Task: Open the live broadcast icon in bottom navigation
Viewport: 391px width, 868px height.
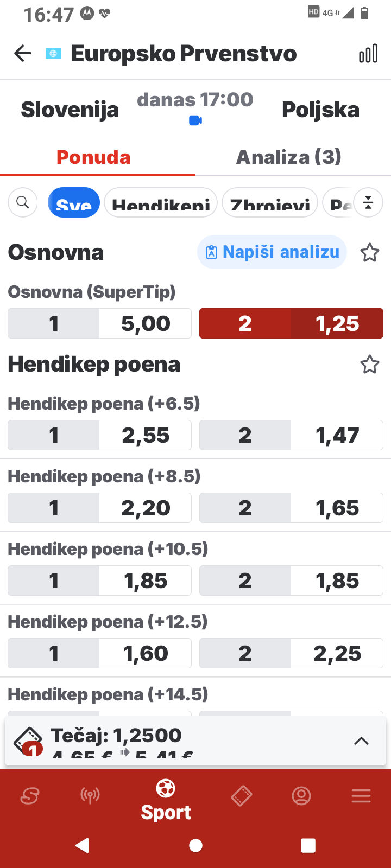Action: tap(90, 796)
